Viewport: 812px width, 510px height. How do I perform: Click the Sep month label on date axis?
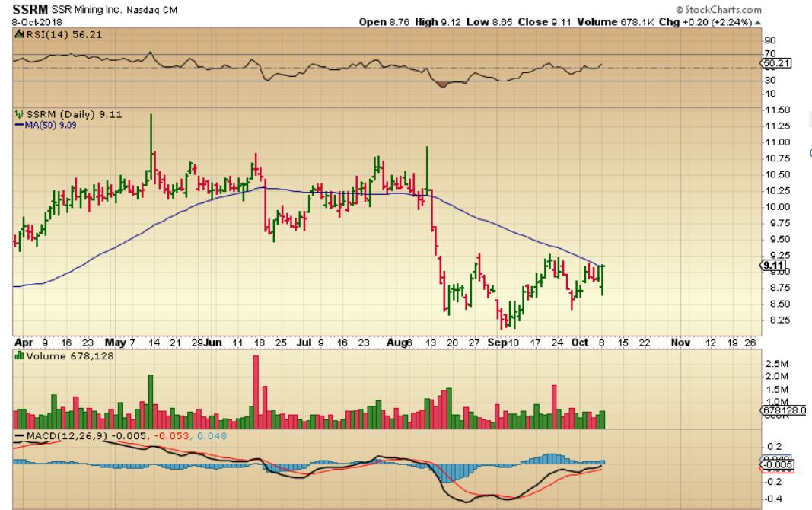pos(498,343)
